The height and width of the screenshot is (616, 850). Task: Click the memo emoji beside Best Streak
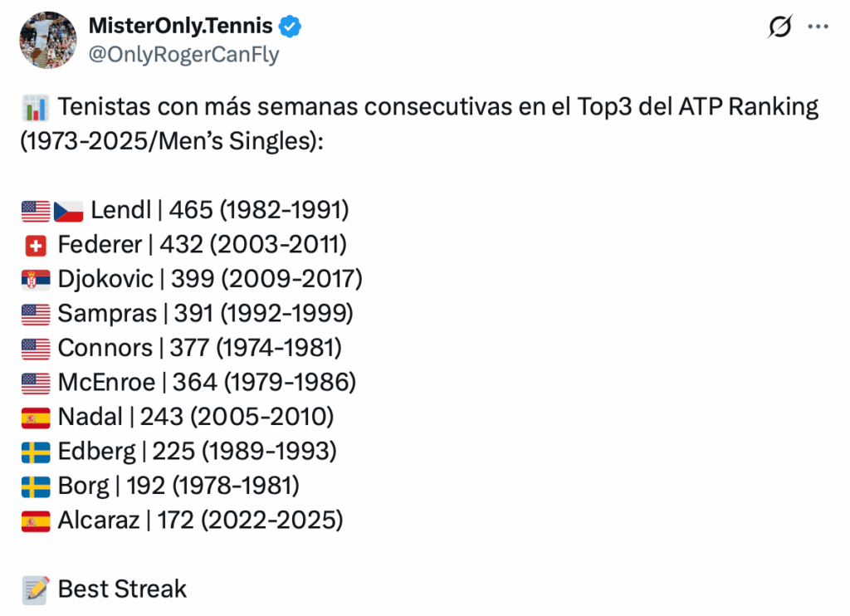tap(35, 590)
